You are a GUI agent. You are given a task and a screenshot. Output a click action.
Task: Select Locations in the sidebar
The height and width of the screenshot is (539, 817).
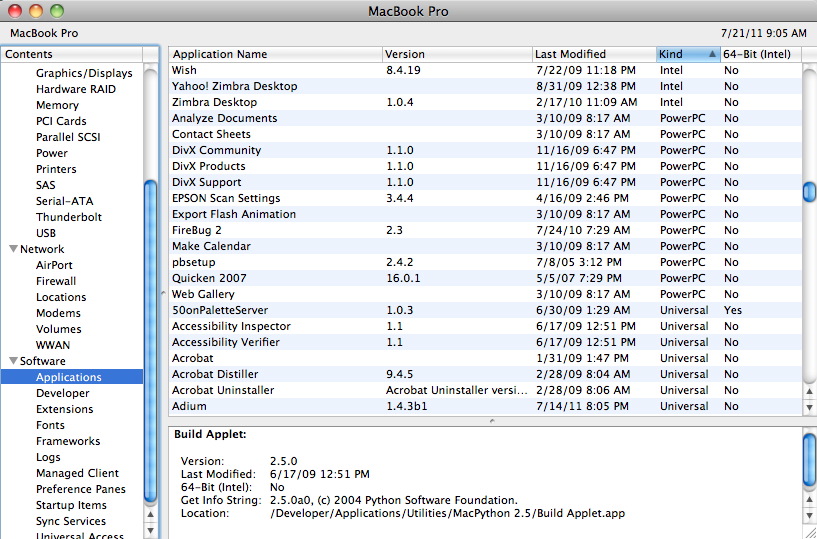[61, 297]
